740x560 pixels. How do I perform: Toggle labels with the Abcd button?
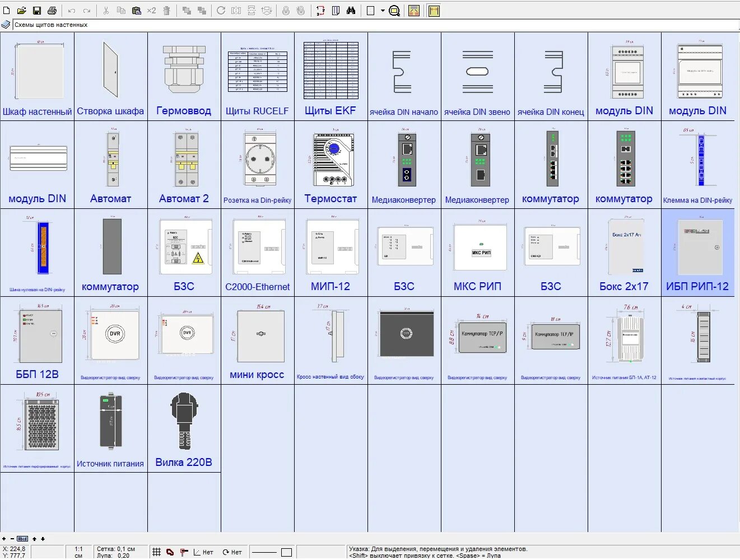coord(22,539)
